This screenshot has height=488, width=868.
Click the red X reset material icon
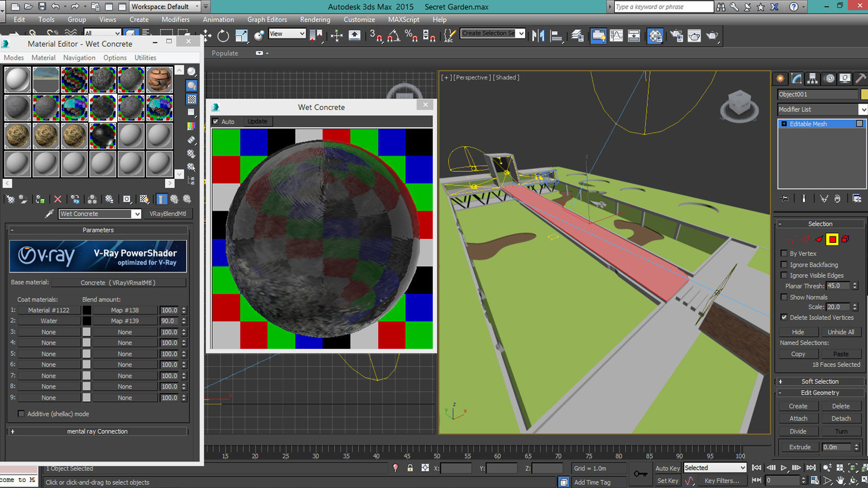(58, 199)
